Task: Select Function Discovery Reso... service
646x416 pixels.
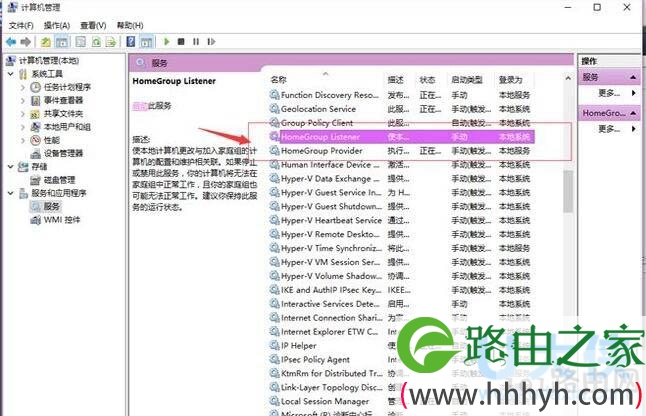Action: tap(400, 95)
